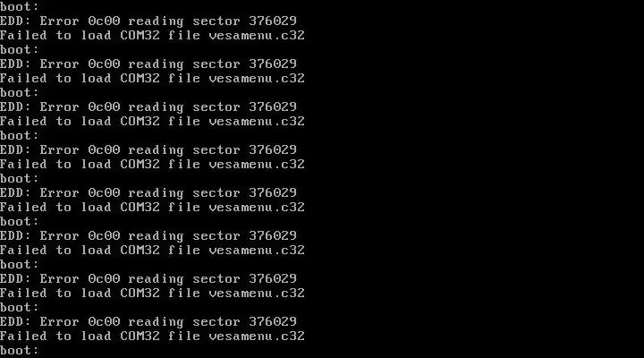Click sector number 376029 in last error

click(273, 321)
